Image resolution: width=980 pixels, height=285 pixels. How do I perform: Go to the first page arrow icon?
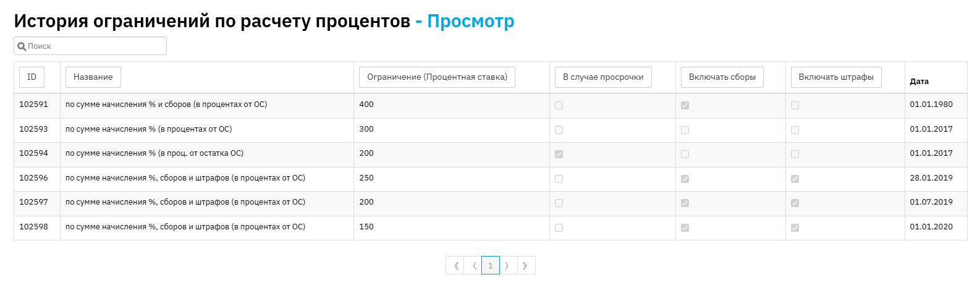455,266
